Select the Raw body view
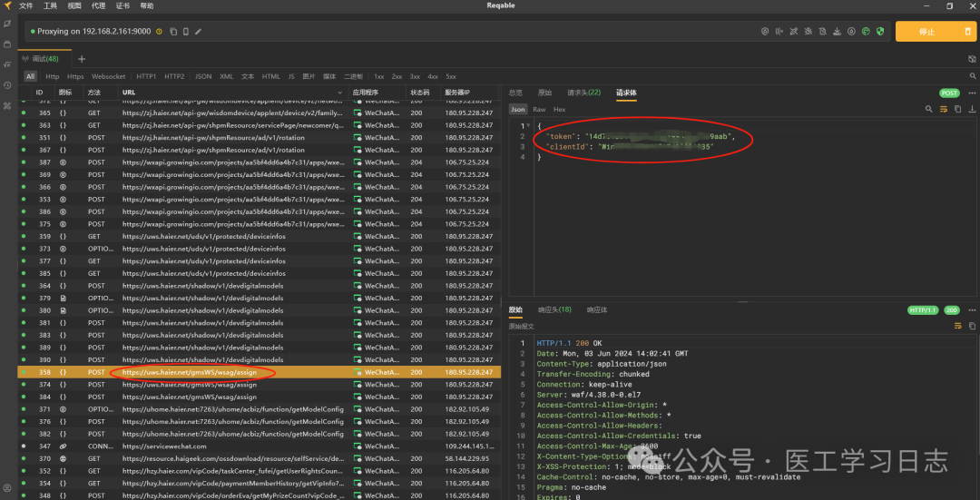 (539, 110)
